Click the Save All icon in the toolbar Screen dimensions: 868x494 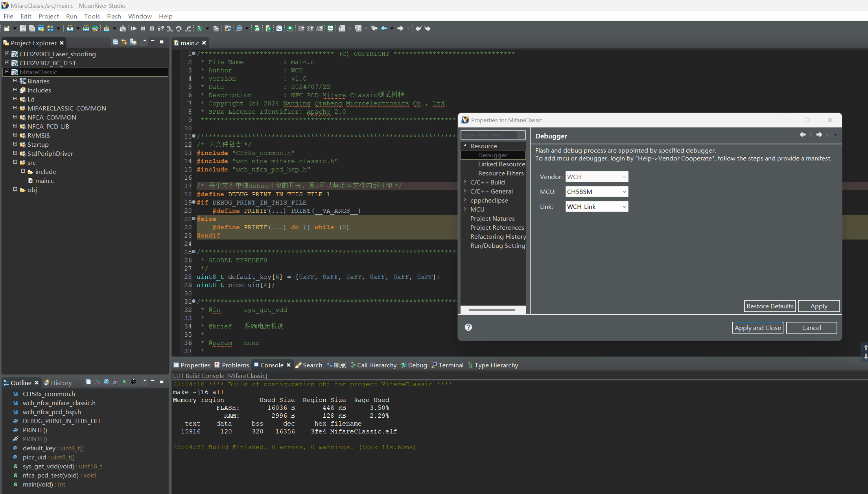tap(32, 28)
